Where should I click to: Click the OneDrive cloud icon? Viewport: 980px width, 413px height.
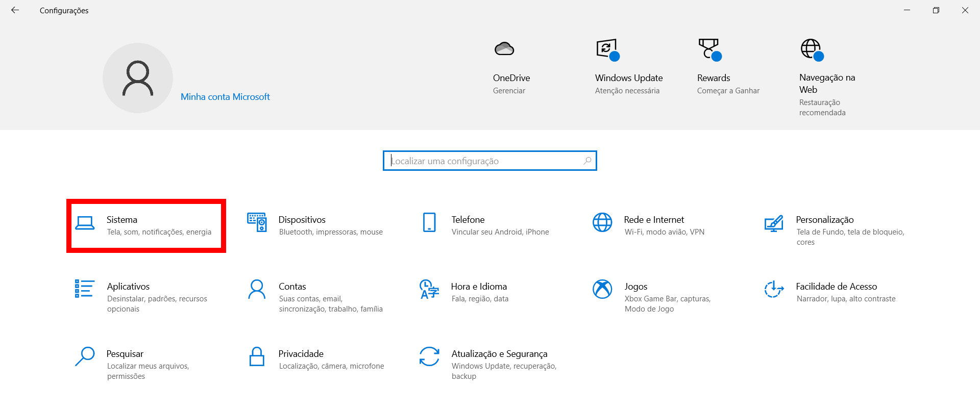coord(504,49)
